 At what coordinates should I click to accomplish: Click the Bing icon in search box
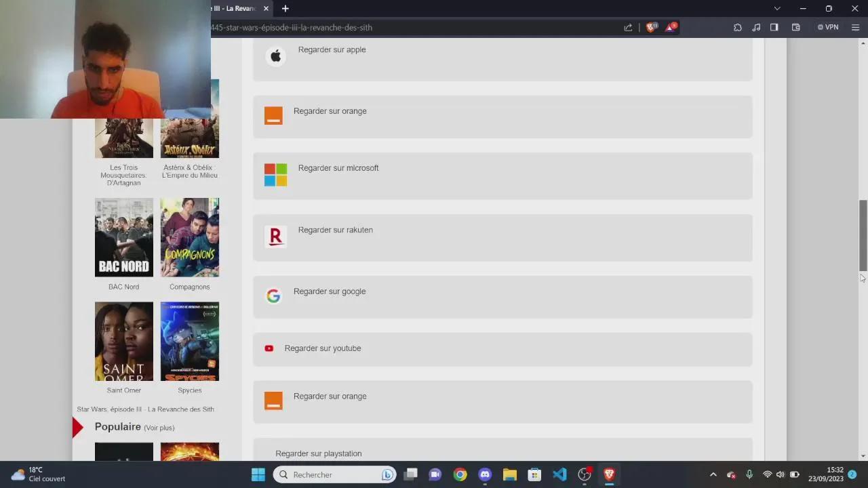tap(387, 474)
